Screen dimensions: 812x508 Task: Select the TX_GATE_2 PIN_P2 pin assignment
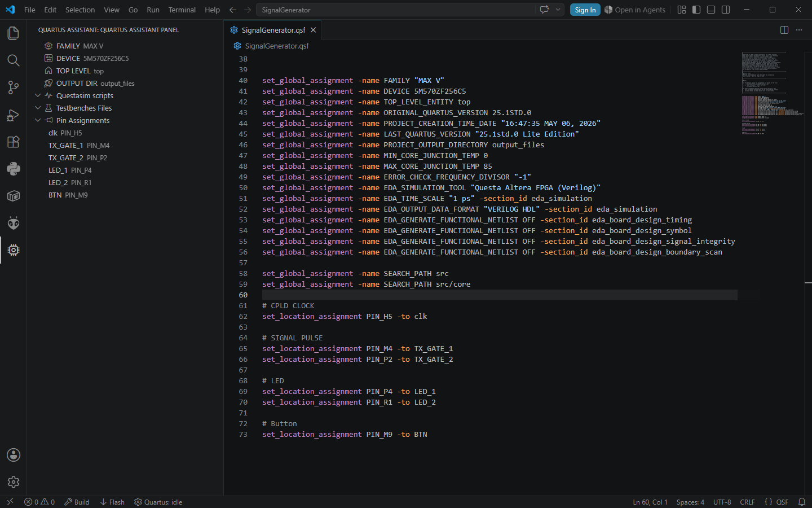click(125, 157)
